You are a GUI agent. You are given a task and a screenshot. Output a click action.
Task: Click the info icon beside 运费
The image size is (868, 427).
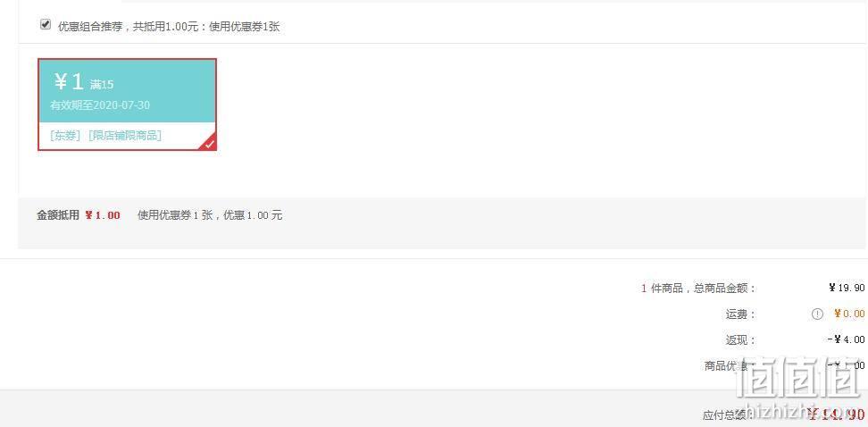pos(817,314)
